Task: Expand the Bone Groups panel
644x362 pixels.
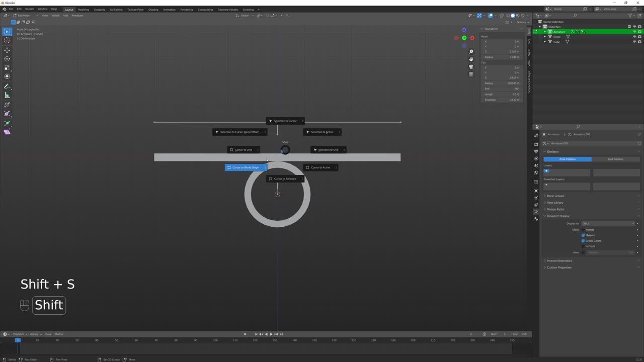Action: [555, 196]
